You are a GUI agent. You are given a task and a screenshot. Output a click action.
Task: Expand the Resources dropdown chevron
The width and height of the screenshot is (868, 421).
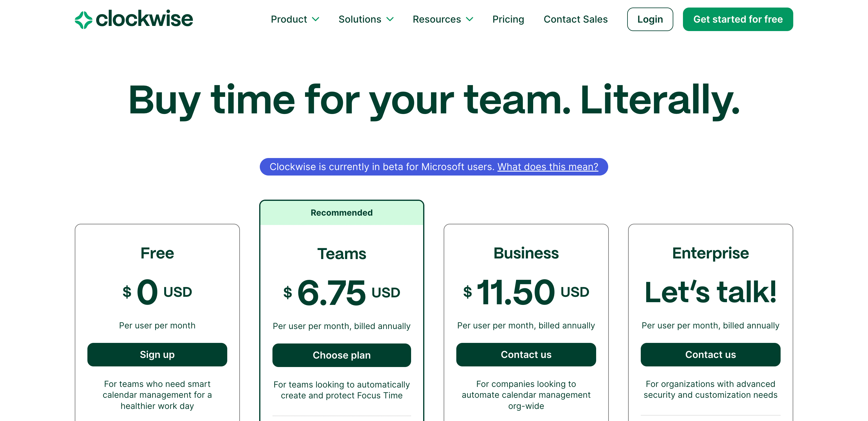click(x=469, y=20)
